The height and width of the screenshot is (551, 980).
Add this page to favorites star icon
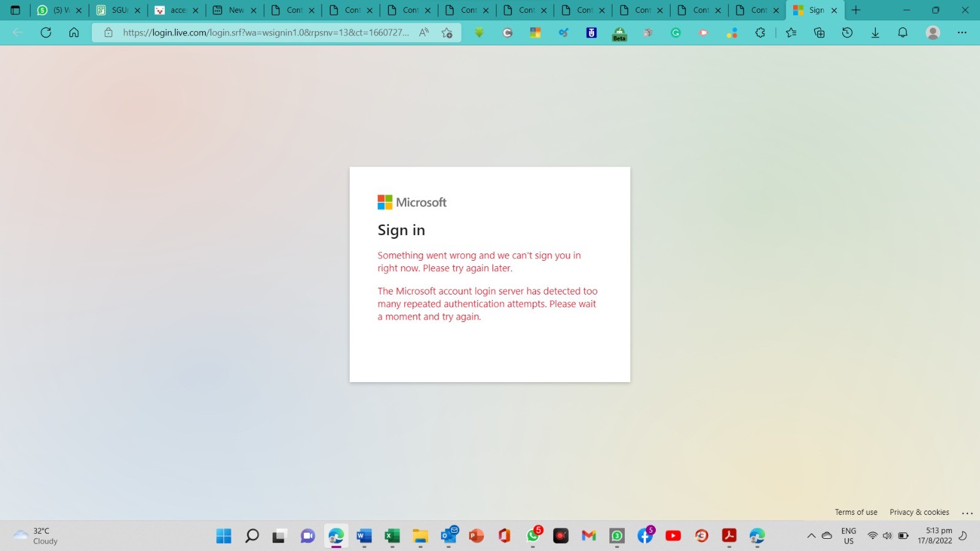(x=447, y=32)
